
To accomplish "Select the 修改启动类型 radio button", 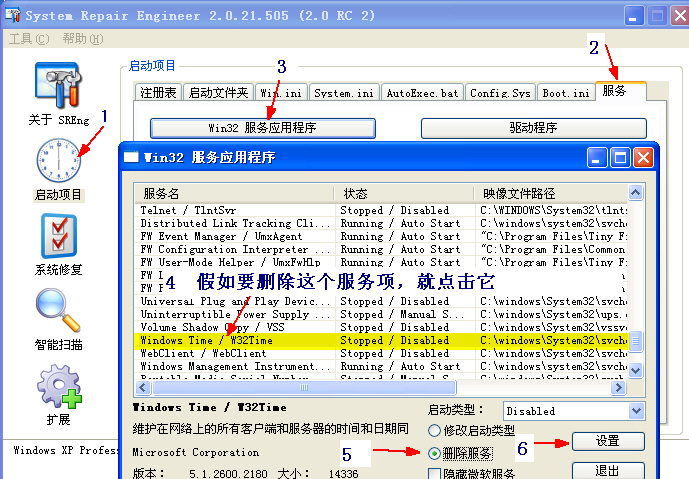I will click(471, 430).
